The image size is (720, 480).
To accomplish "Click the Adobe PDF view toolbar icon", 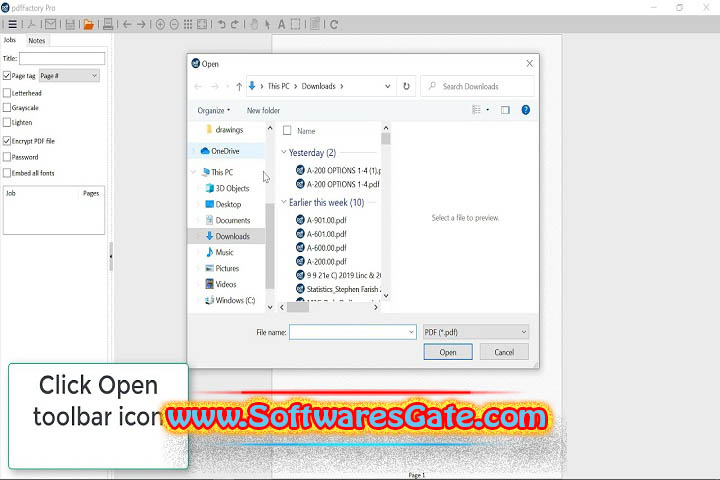I will click(32, 24).
